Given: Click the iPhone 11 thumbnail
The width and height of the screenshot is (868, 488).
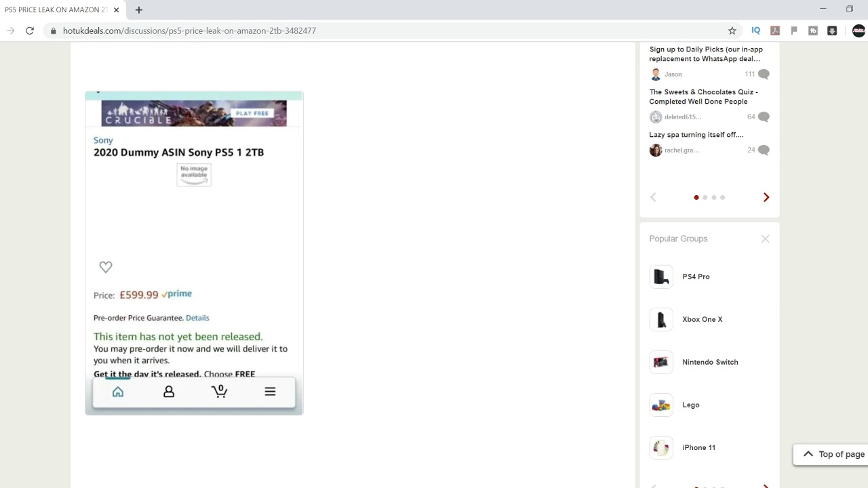Looking at the screenshot, I should pyautogui.click(x=661, y=447).
